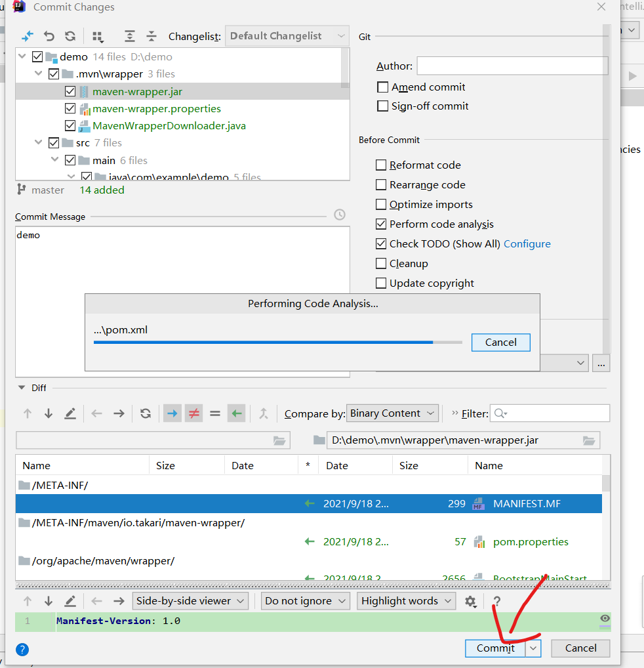Enable Cleanup checkbox
The image size is (644, 668).
381,263
